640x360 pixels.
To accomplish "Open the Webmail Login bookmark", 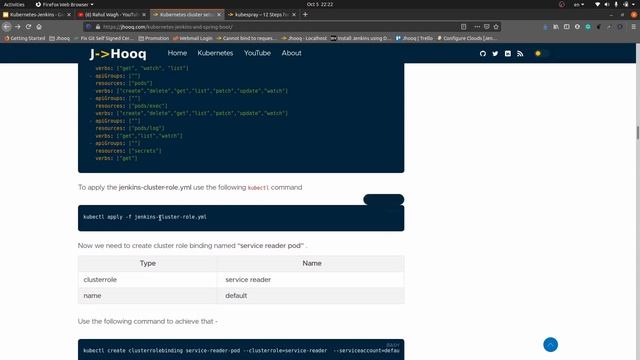I will [193, 38].
